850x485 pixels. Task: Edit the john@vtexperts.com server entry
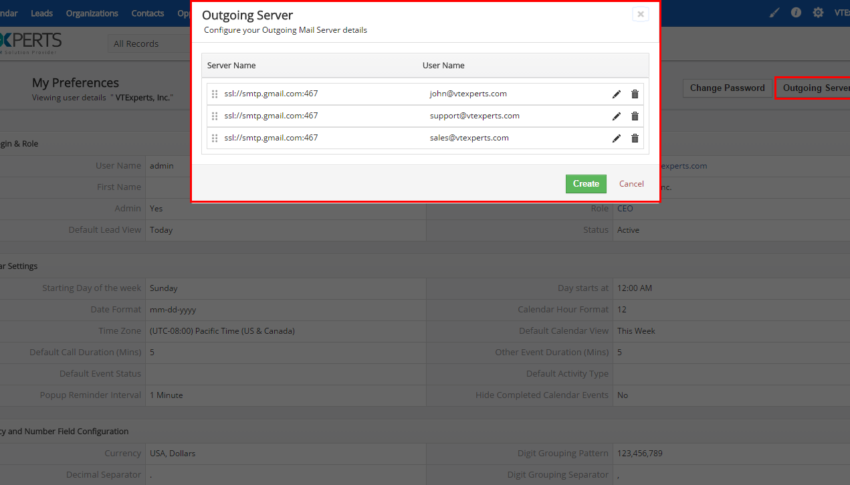(x=616, y=94)
